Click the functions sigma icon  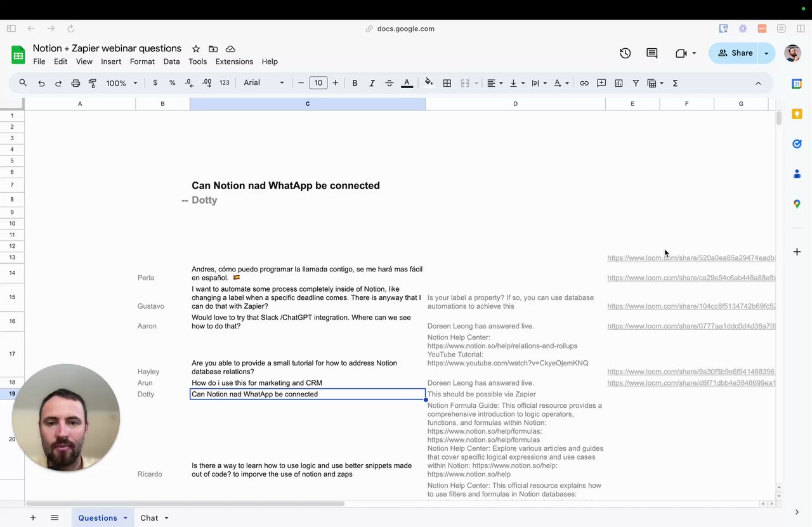pyautogui.click(x=675, y=83)
